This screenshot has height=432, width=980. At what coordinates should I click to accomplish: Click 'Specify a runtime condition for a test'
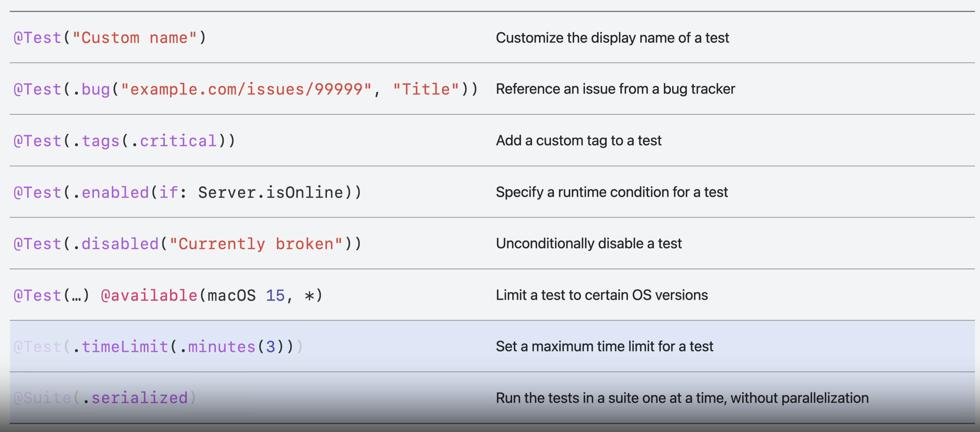click(611, 192)
